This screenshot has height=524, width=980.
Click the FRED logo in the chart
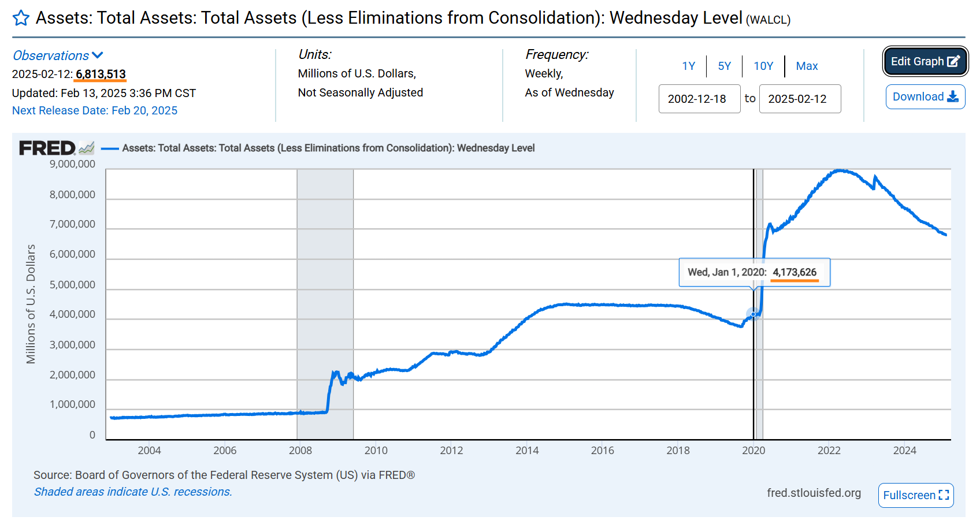pos(47,148)
